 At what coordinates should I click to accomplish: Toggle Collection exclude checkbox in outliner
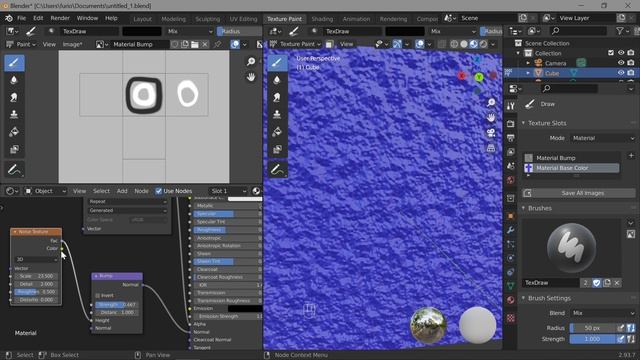click(611, 53)
